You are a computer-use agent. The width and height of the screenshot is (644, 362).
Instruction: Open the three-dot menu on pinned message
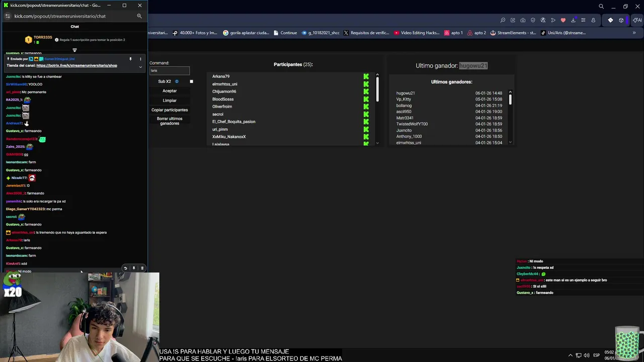(140, 59)
